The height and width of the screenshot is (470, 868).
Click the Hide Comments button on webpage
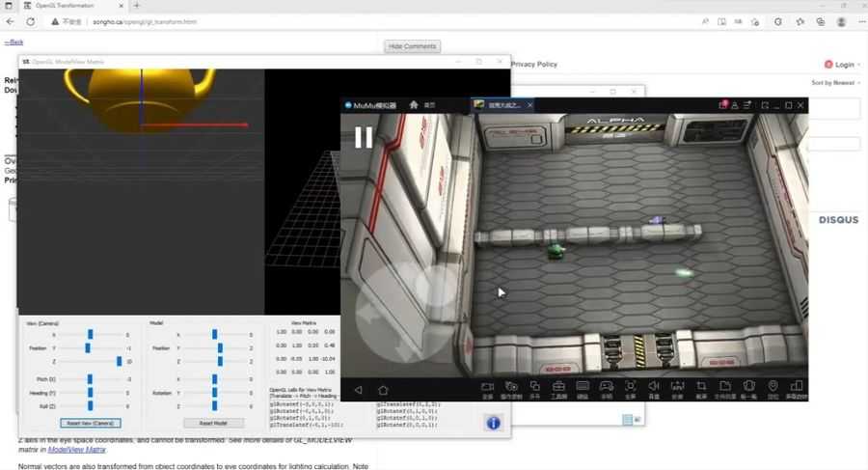(x=413, y=46)
